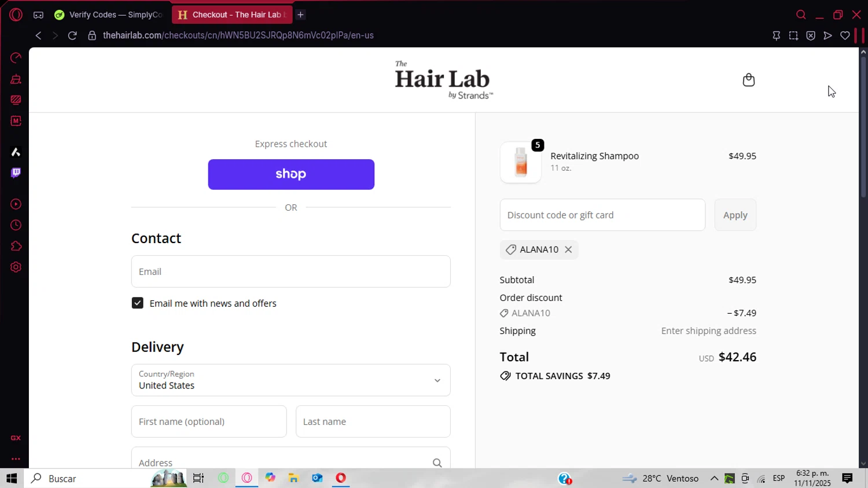This screenshot has width=868, height=488.
Task: Open sidebar three-dots setup menu
Action: [16, 459]
